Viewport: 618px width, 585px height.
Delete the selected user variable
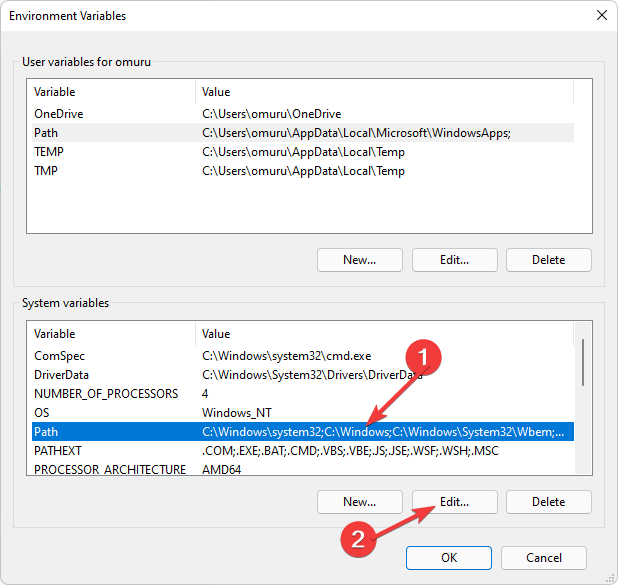(549, 260)
